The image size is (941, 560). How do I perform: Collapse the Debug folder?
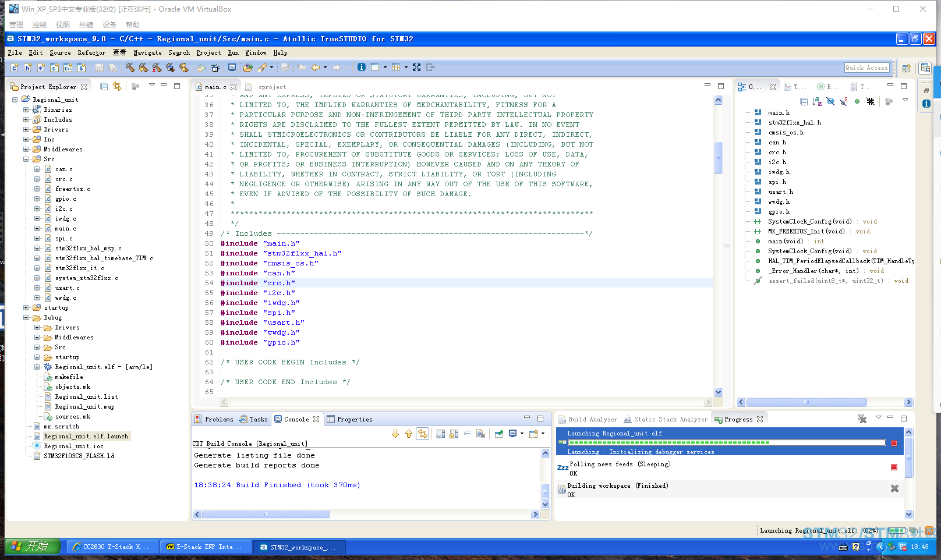26,317
